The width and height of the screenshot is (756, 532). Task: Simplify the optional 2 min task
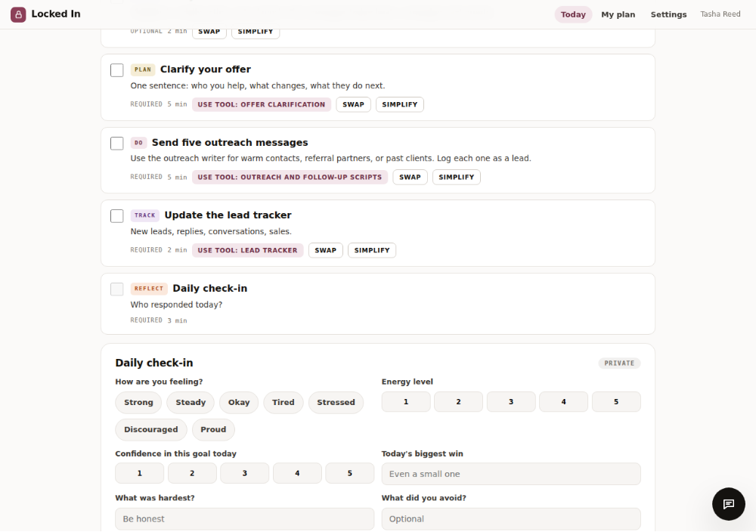click(x=256, y=32)
